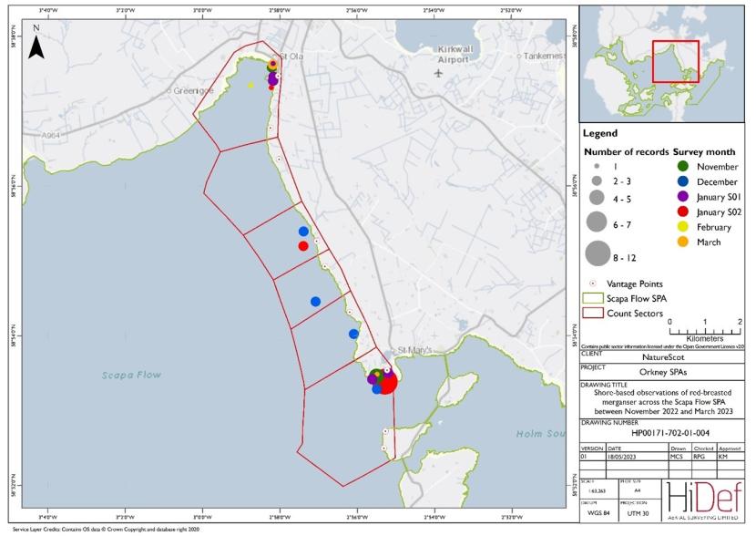Click the red marker directly below a blue marker
756x536 pixels.
303,246
